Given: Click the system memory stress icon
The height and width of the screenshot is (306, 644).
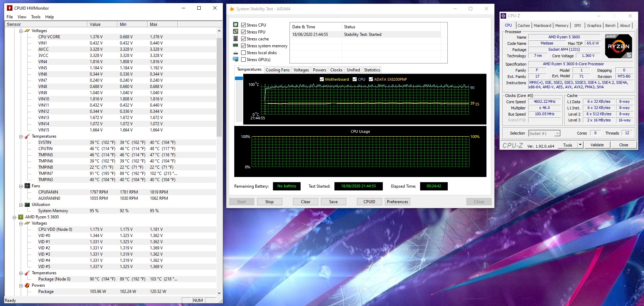Looking at the screenshot, I should point(236,46).
